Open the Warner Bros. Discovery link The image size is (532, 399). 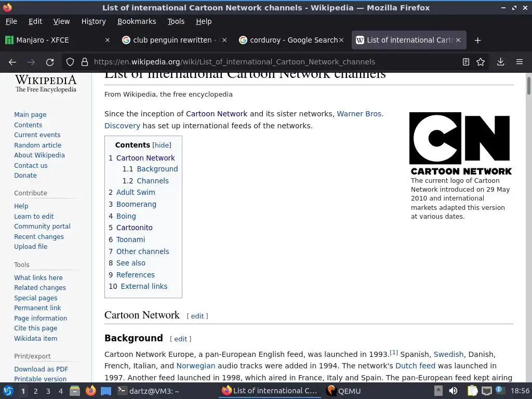click(360, 114)
